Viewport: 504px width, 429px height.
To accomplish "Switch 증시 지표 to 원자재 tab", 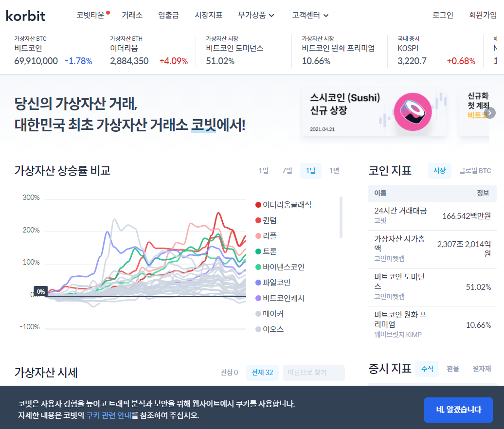I will click(482, 369).
